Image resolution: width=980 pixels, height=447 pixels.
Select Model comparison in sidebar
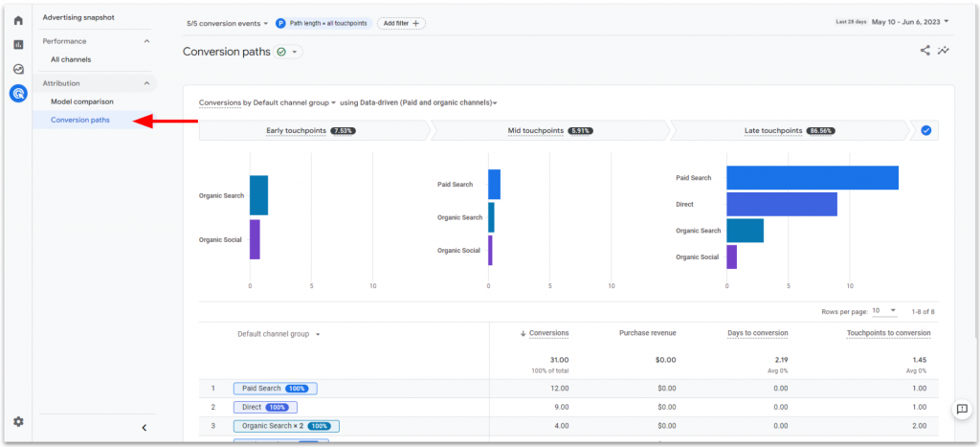[x=81, y=101]
